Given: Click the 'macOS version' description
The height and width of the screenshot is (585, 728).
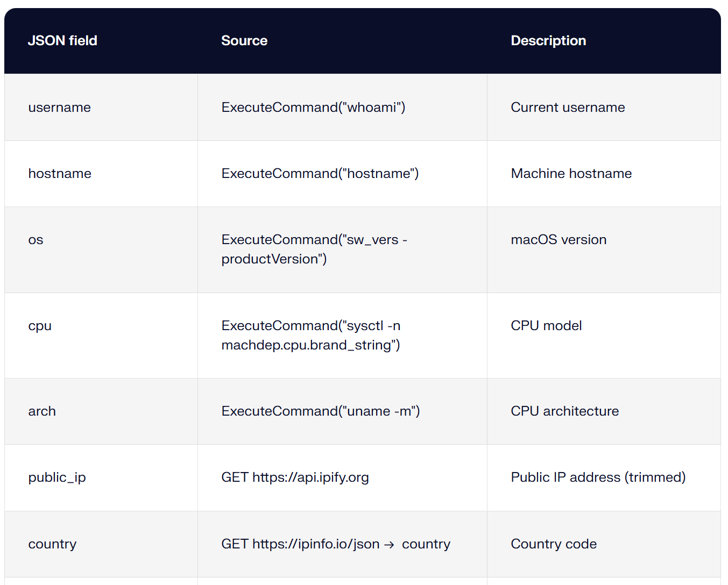Looking at the screenshot, I should click(559, 240).
